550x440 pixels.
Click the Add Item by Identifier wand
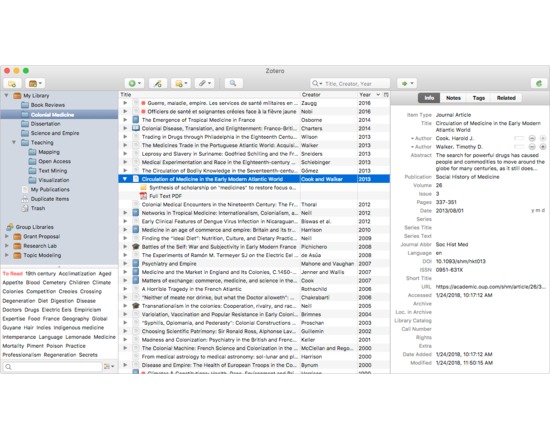pos(158,84)
